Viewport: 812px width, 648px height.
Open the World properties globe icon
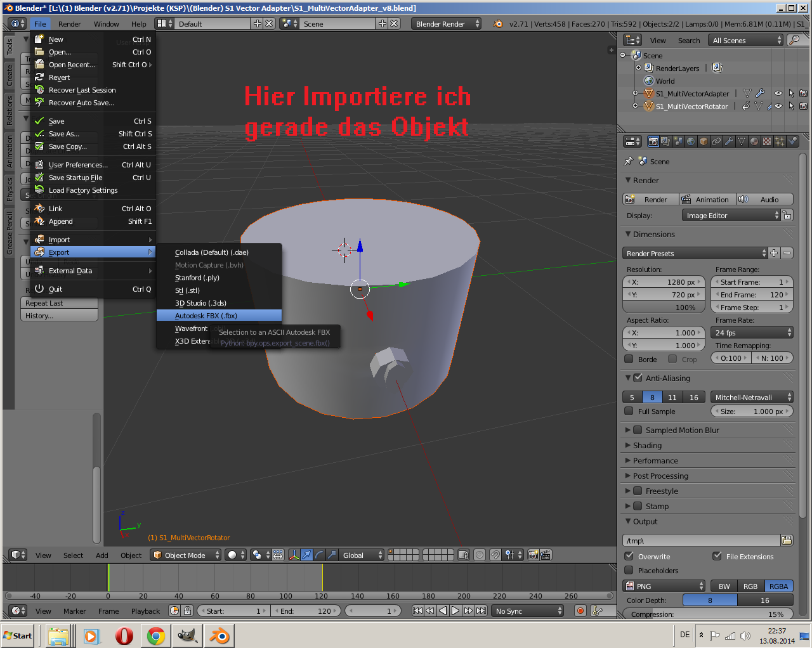point(691,141)
